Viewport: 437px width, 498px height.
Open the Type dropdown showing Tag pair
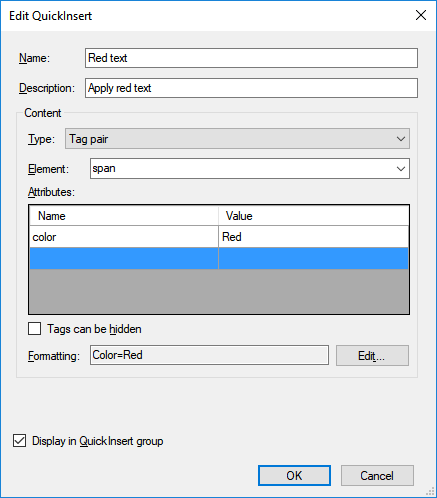click(237, 139)
